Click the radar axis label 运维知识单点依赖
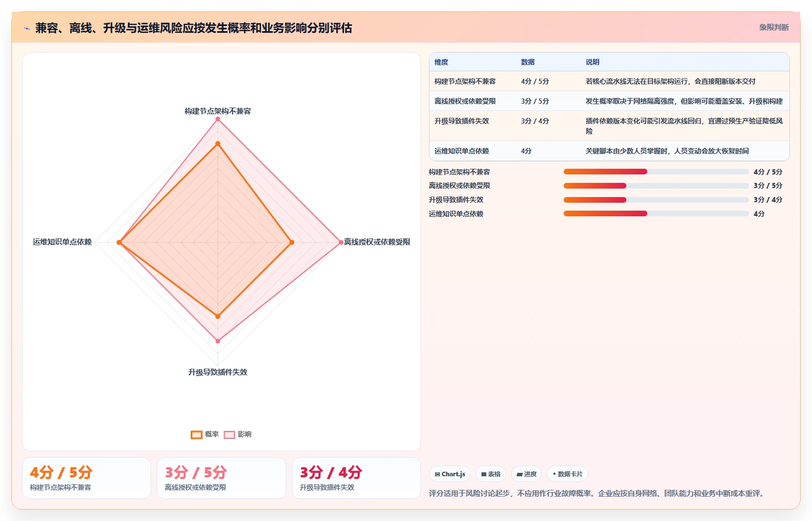 click(62, 242)
